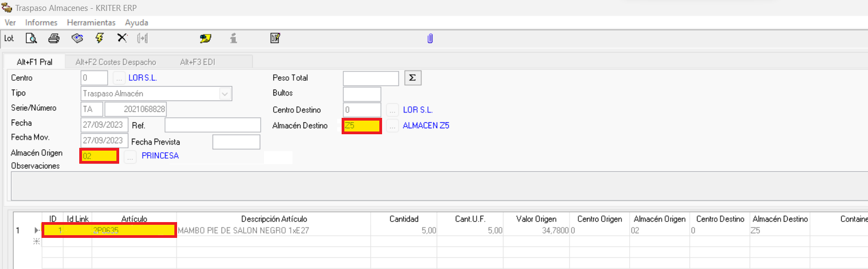Click the print preview magnifier icon
The height and width of the screenshot is (269, 868).
click(31, 38)
